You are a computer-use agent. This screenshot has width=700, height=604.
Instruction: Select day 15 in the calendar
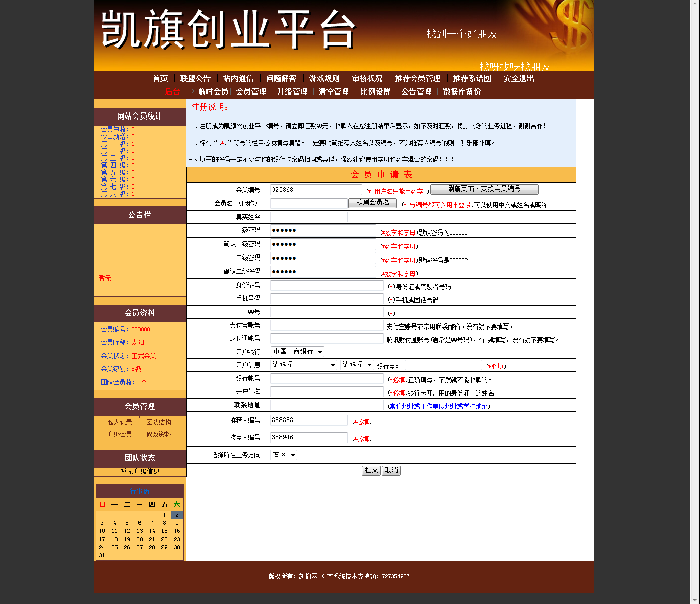(x=164, y=531)
